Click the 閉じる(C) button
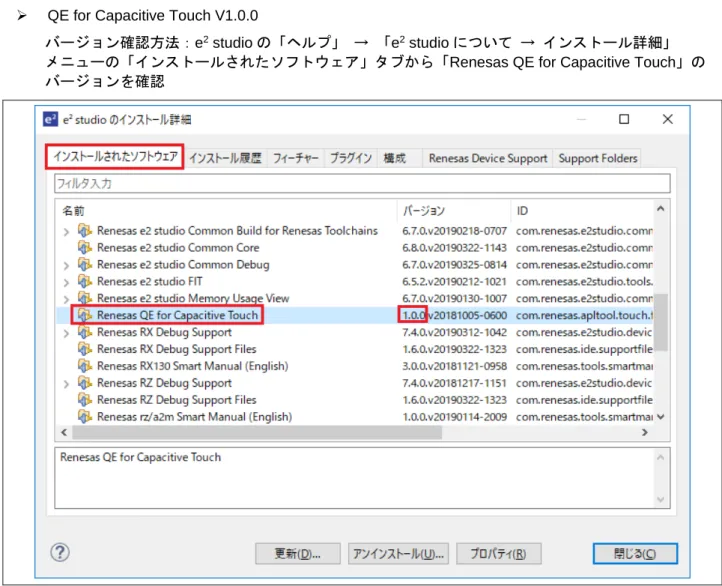The height and width of the screenshot is (586, 722). (635, 553)
